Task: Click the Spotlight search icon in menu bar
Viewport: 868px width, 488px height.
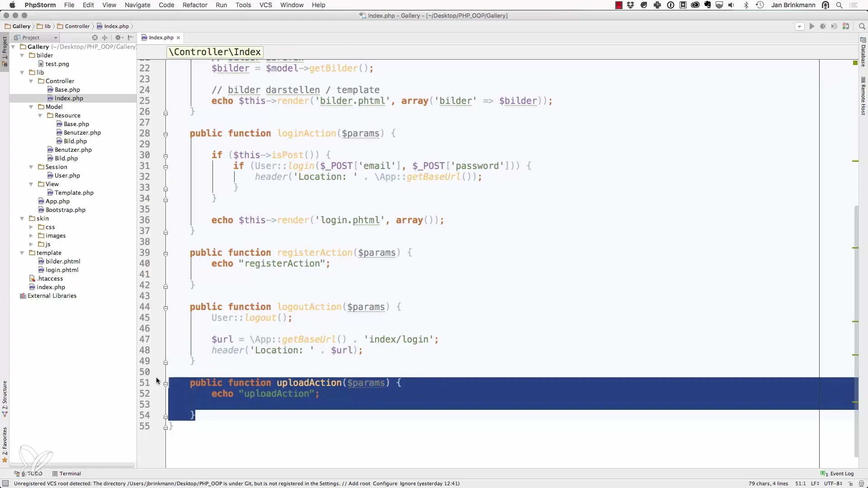Action: click(x=840, y=5)
